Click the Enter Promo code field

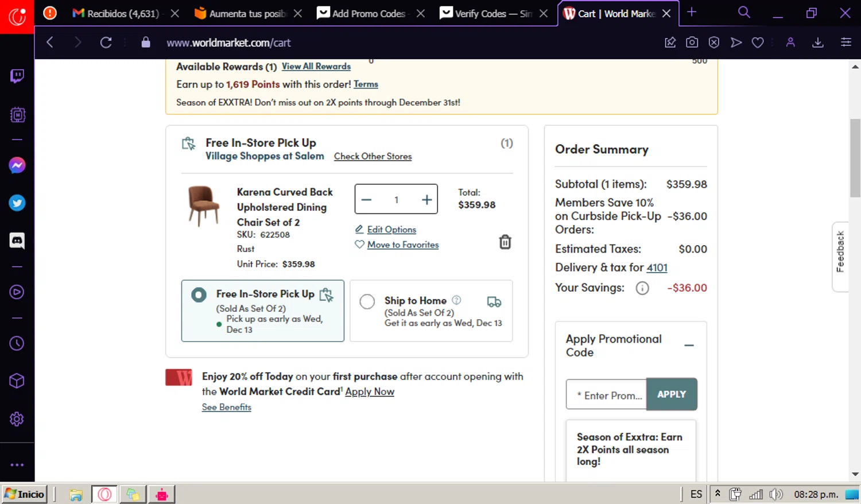click(x=607, y=395)
